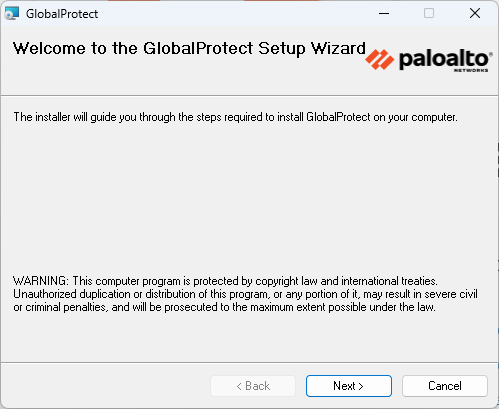This screenshot has width=499, height=409.
Task: Click the small NETWORKS text under logo
Action: [x=471, y=70]
